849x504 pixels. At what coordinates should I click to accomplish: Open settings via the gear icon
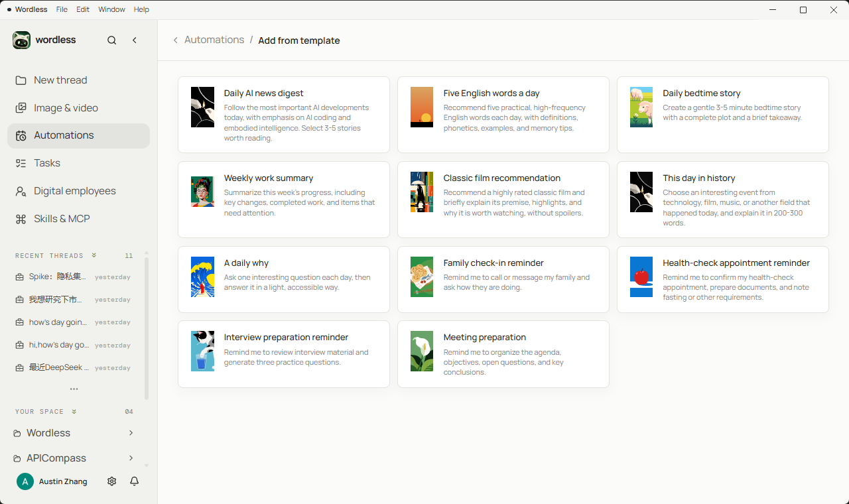click(112, 481)
